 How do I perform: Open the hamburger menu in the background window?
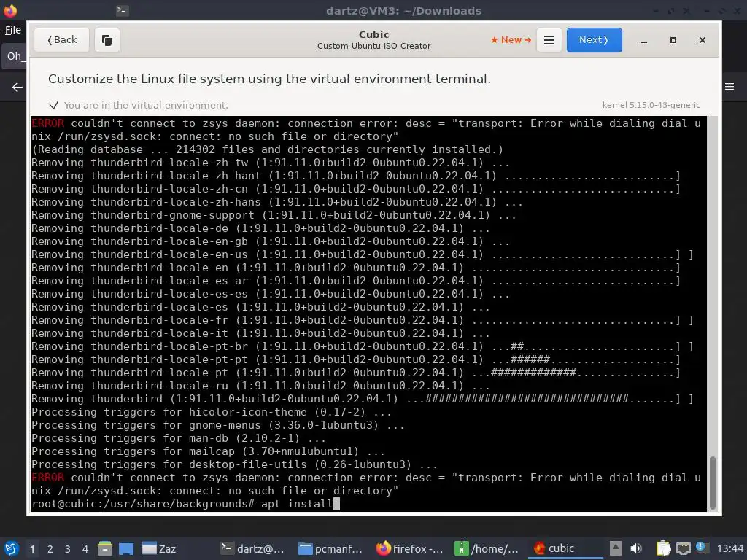(x=729, y=87)
